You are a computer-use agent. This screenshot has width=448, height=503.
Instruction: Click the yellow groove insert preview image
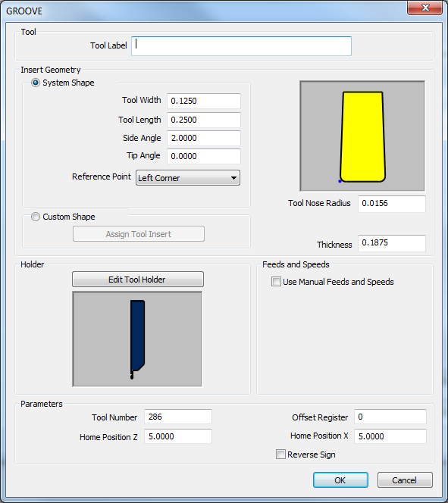pos(362,136)
